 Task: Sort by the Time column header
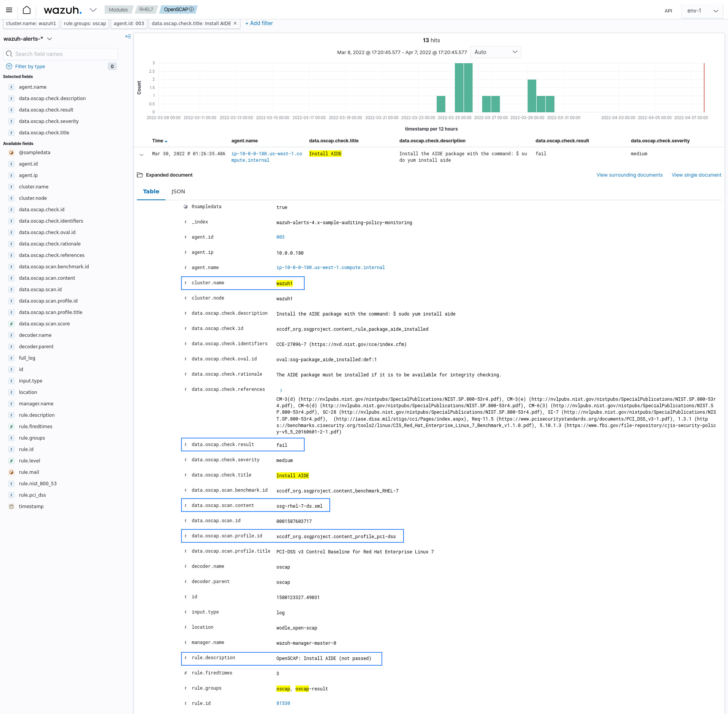pos(159,141)
